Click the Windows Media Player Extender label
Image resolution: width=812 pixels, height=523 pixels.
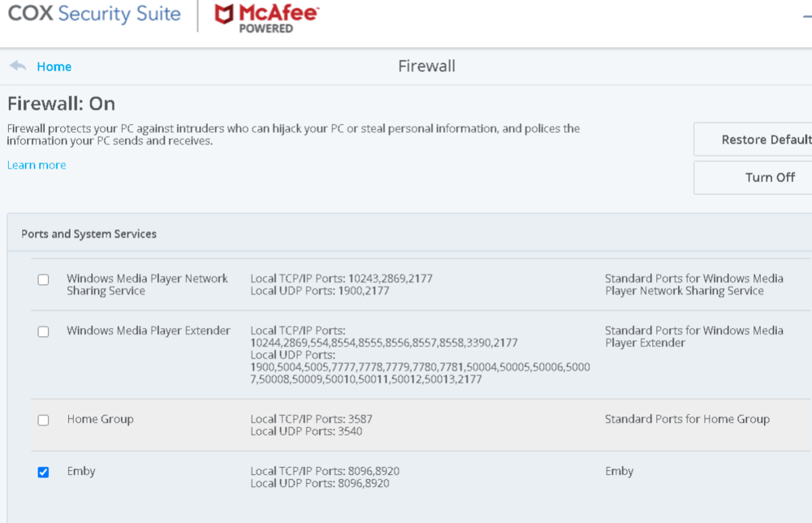pos(149,331)
